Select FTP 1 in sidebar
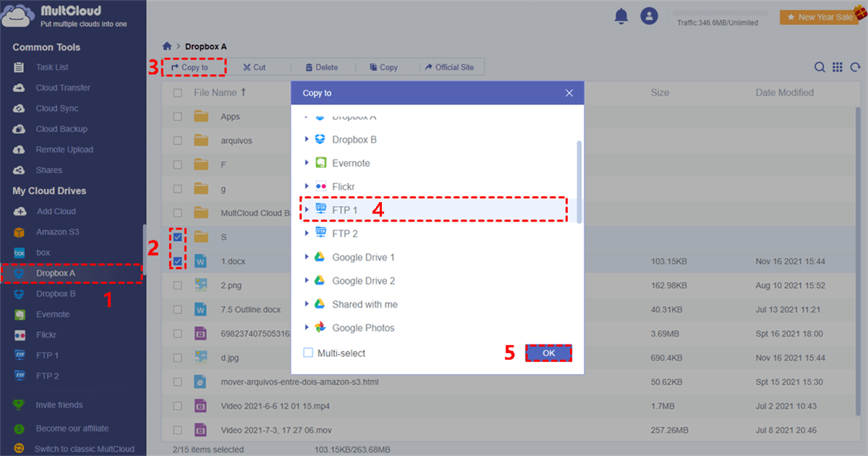Screen dimensions: 868x456 click(x=48, y=355)
